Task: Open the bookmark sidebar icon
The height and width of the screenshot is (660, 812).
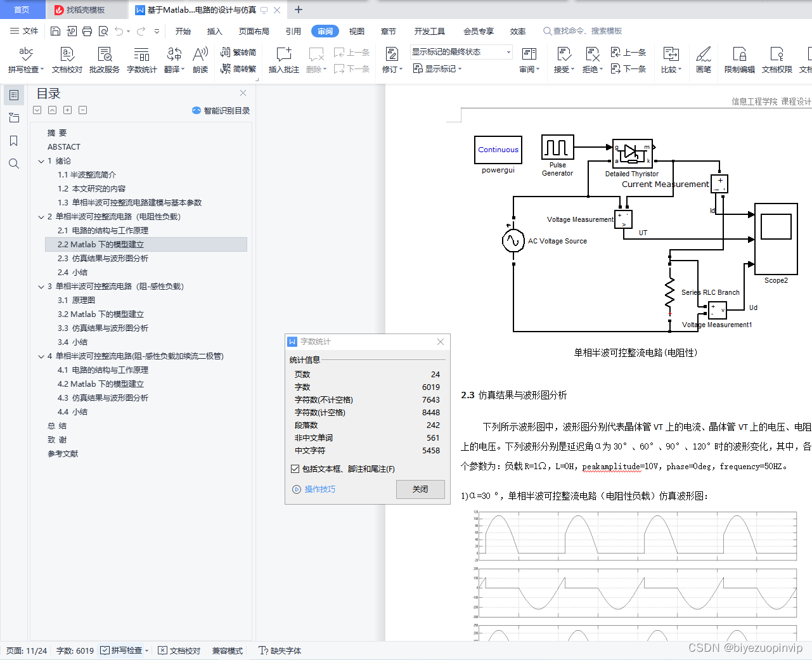Action: click(14, 141)
